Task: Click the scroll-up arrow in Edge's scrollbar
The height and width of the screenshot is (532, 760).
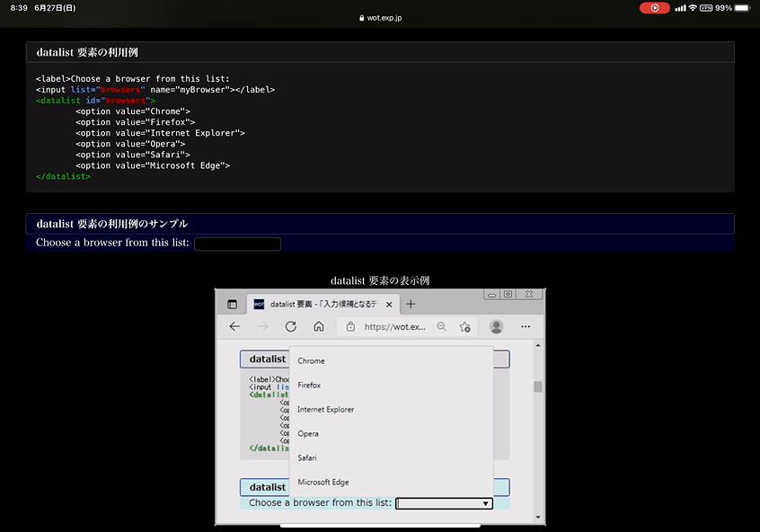Action: pos(538,345)
